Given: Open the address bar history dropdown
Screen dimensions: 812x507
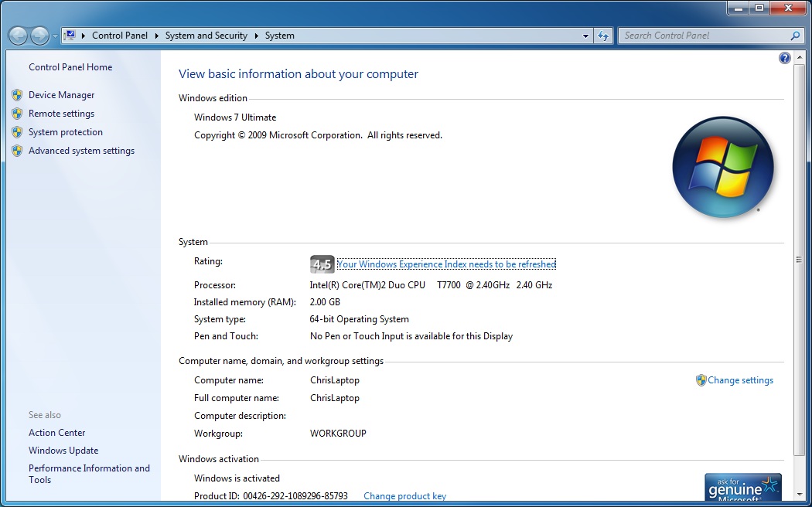Looking at the screenshot, I should tap(585, 36).
